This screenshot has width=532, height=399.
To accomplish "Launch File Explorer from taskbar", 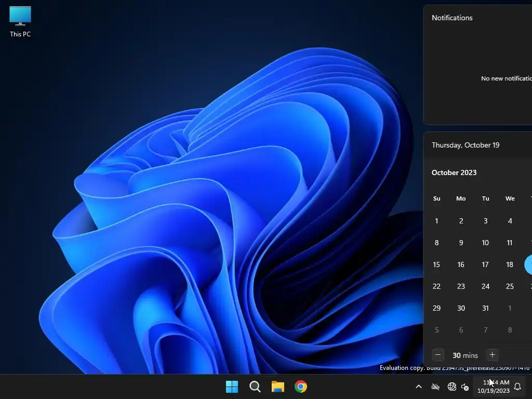I will pyautogui.click(x=277, y=387).
